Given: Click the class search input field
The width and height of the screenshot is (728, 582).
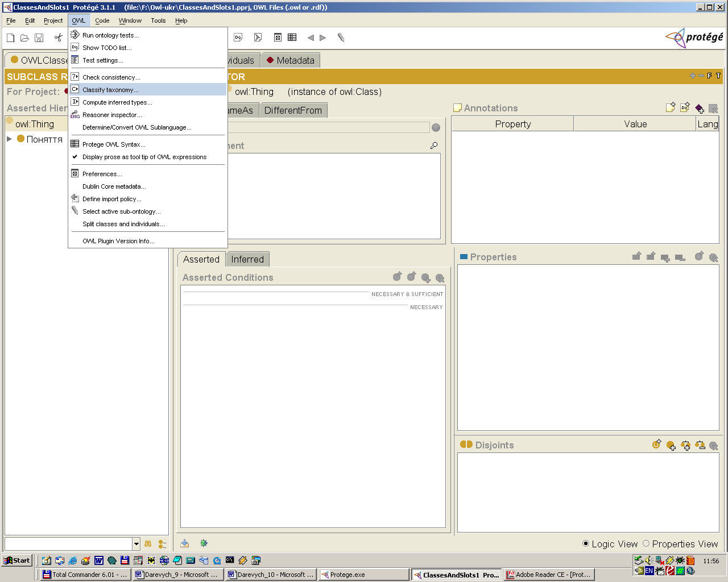Looking at the screenshot, I should pyautogui.click(x=68, y=544).
